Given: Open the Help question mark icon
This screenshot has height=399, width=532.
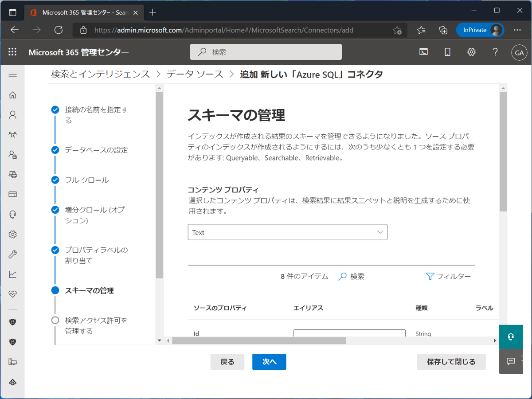Looking at the screenshot, I should point(495,52).
